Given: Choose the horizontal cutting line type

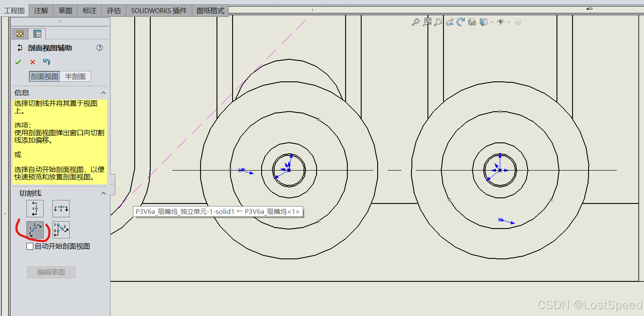Looking at the screenshot, I should [x=61, y=209].
